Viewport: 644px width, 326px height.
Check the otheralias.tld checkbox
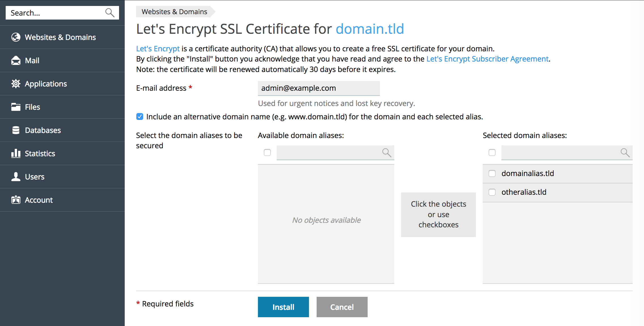click(x=492, y=192)
